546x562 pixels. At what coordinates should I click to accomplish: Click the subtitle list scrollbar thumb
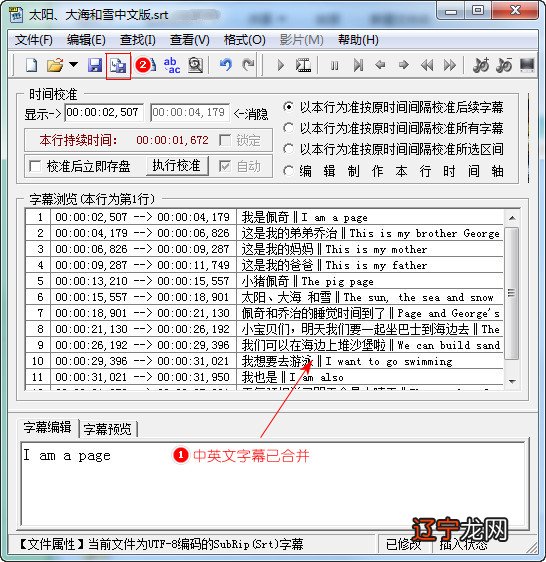(x=512, y=293)
